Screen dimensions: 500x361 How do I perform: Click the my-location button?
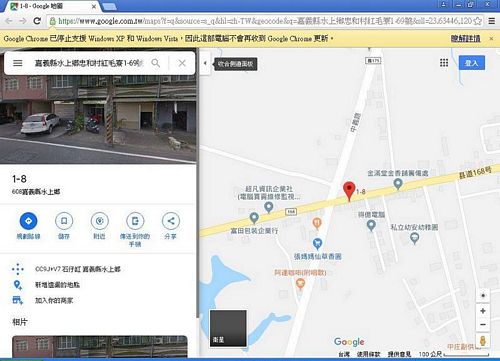click(483, 295)
